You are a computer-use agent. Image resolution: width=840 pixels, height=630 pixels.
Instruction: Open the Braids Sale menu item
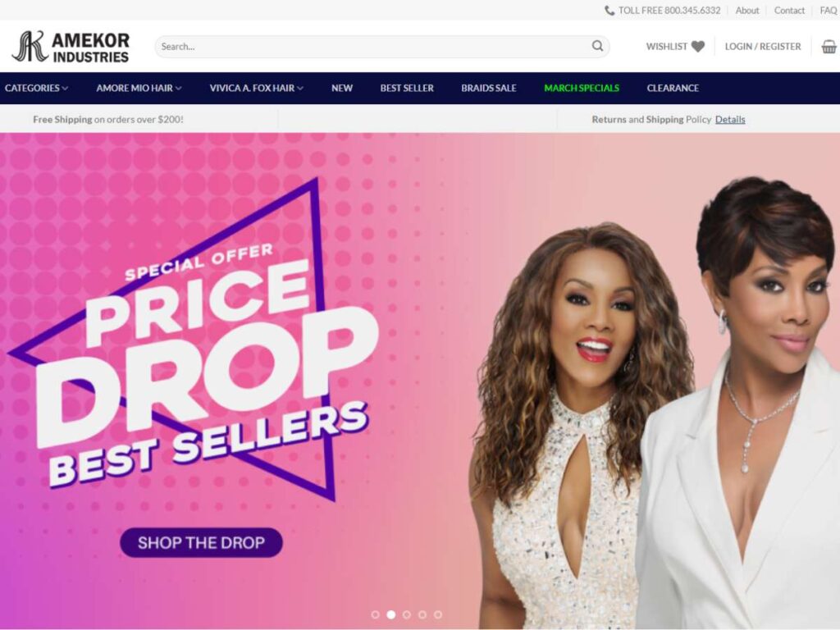(489, 88)
